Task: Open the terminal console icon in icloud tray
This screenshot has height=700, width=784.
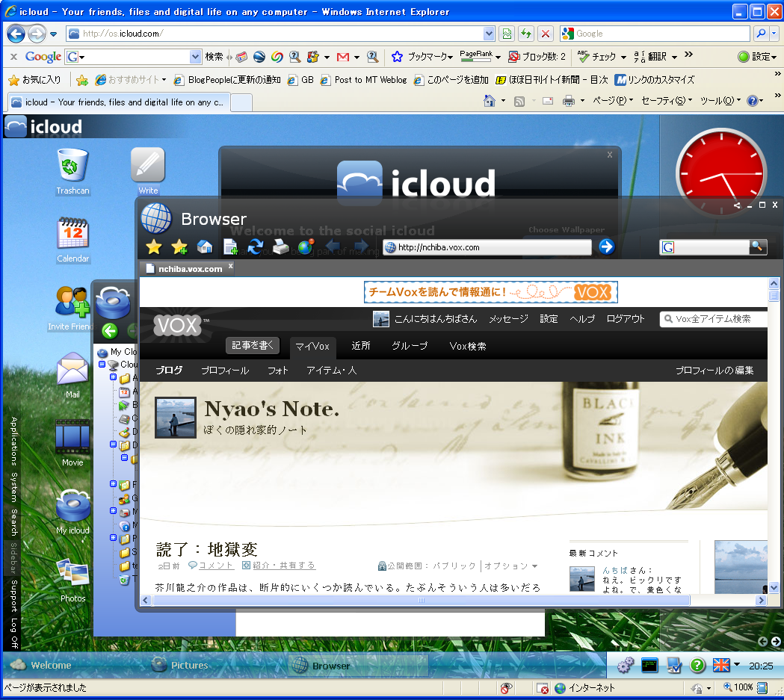Action: 649,665
